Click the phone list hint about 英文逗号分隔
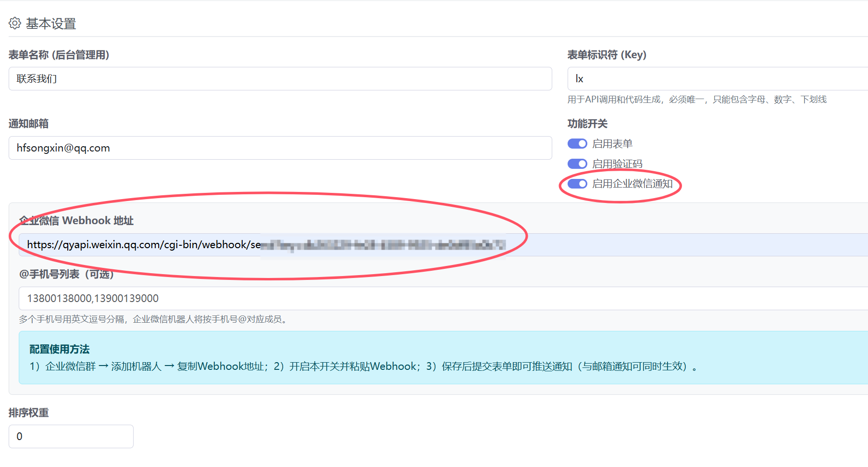868x467 pixels. pos(154,319)
